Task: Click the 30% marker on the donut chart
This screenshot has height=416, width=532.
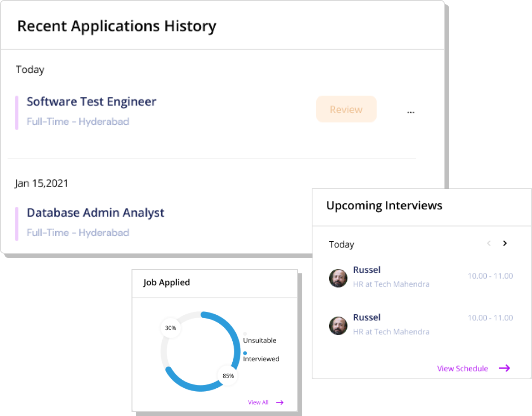Action: (171, 328)
